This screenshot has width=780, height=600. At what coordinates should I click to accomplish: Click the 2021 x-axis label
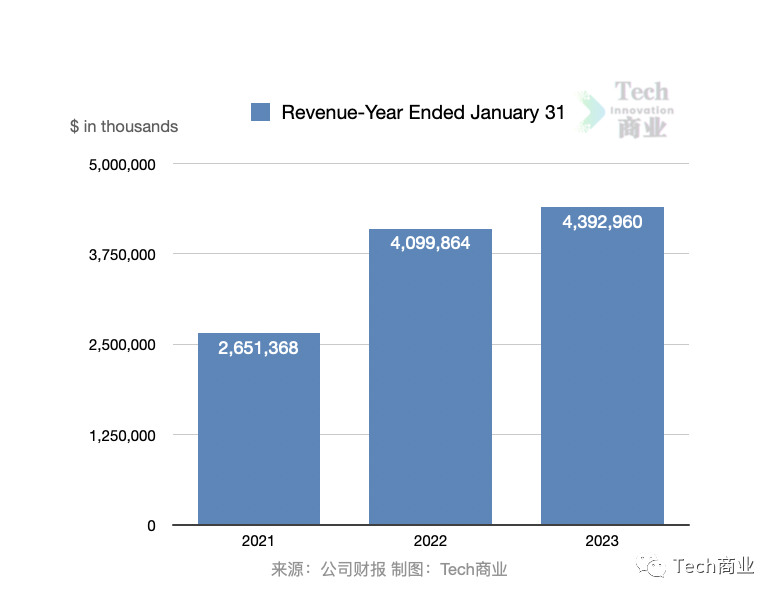(258, 541)
